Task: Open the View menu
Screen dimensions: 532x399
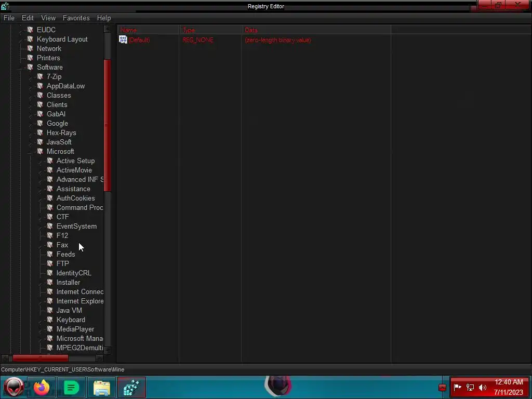Action: pyautogui.click(x=48, y=18)
